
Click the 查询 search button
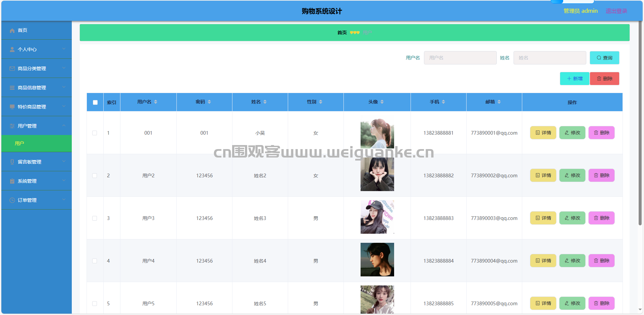[604, 58]
